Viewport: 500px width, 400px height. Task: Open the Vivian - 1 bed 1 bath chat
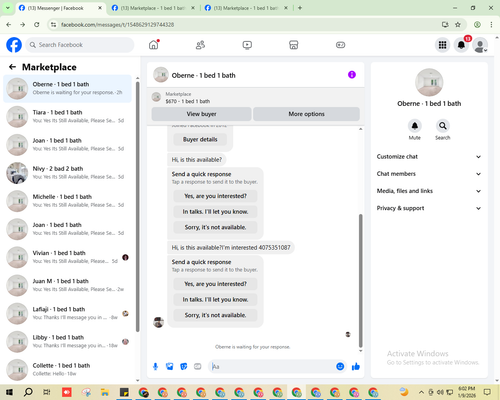[68, 257]
